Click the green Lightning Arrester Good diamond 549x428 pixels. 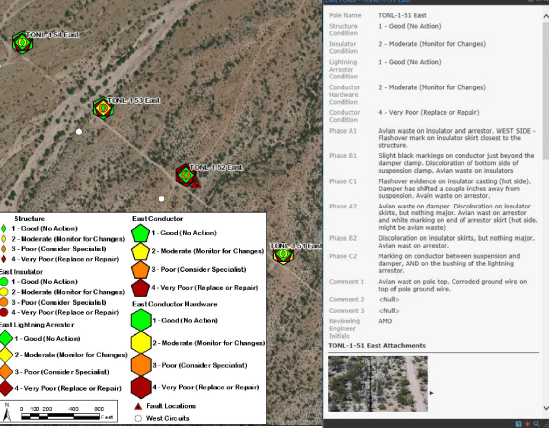[5, 338]
